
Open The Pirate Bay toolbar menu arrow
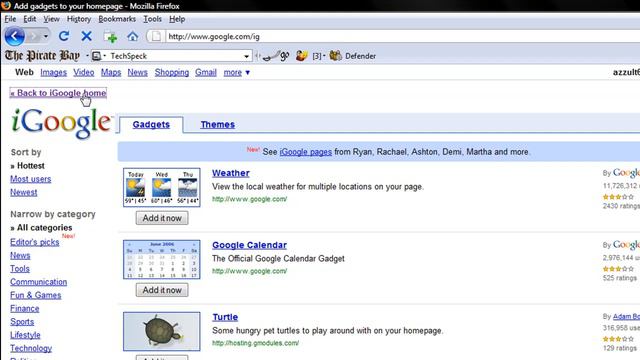[87, 56]
